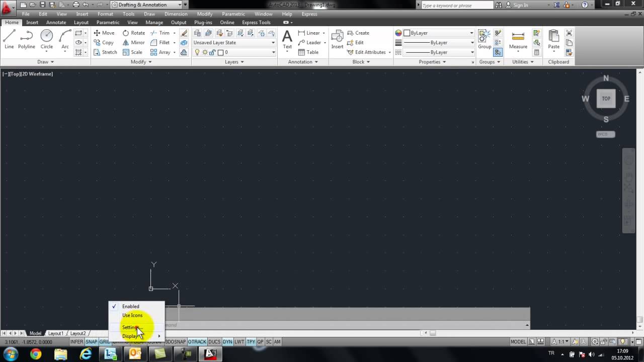Screen dimensions: 644x362
Task: Click the WCS label under ViewCube
Action: [x=605, y=134]
